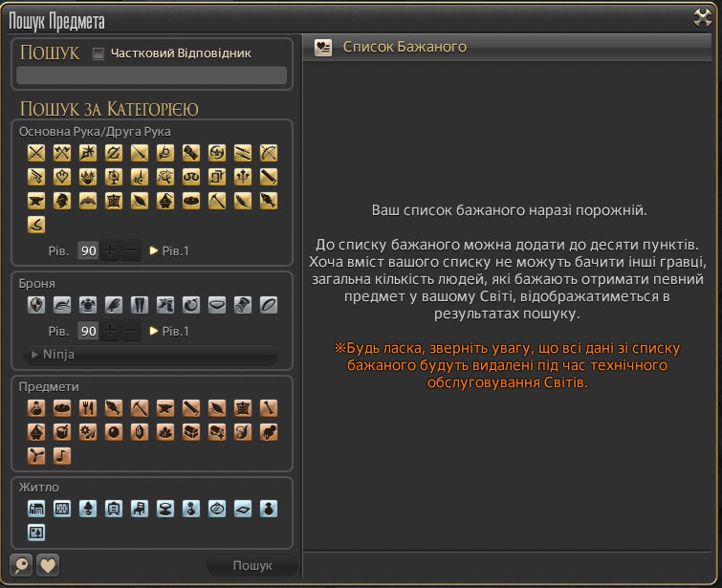Decrease weapon level with minus button
This screenshot has width=722, height=588.
pyautogui.click(x=131, y=250)
